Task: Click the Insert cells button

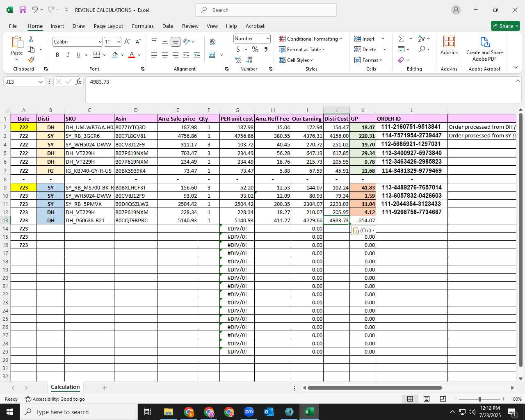Action: [365, 39]
